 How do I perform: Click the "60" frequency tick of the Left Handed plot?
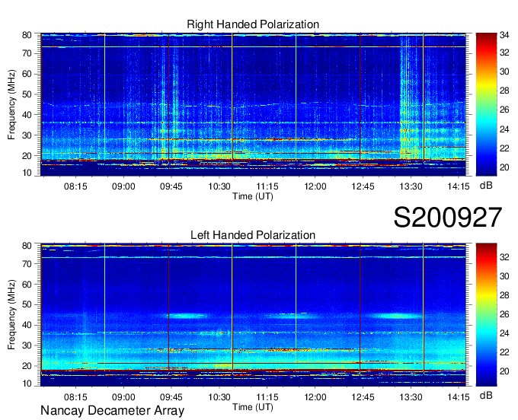point(27,284)
